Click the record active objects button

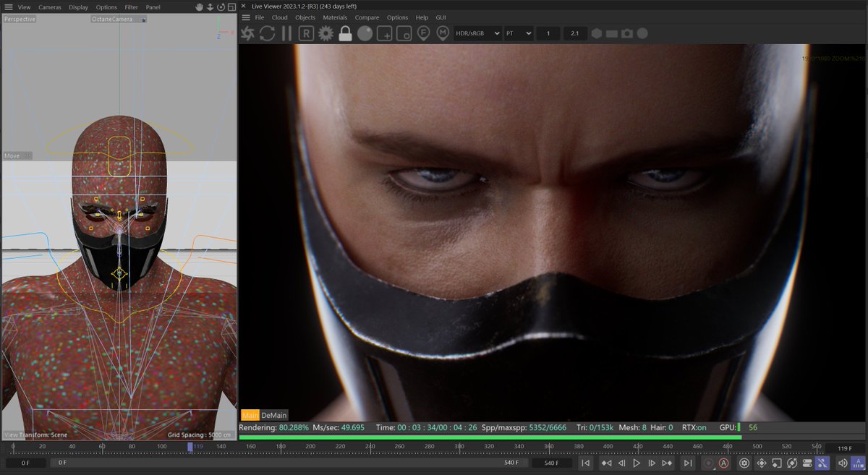pos(708,463)
